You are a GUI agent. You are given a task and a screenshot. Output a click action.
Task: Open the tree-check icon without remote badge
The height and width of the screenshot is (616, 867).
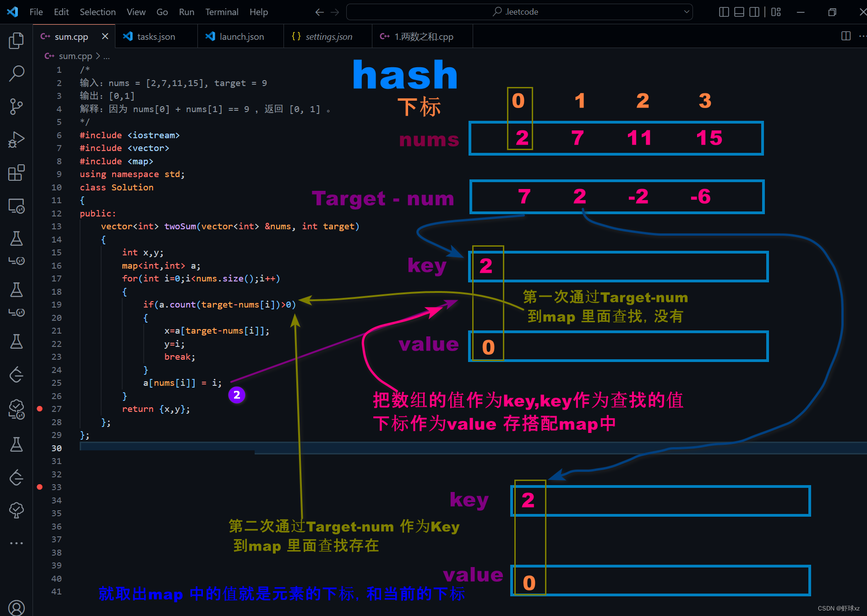coord(16,510)
